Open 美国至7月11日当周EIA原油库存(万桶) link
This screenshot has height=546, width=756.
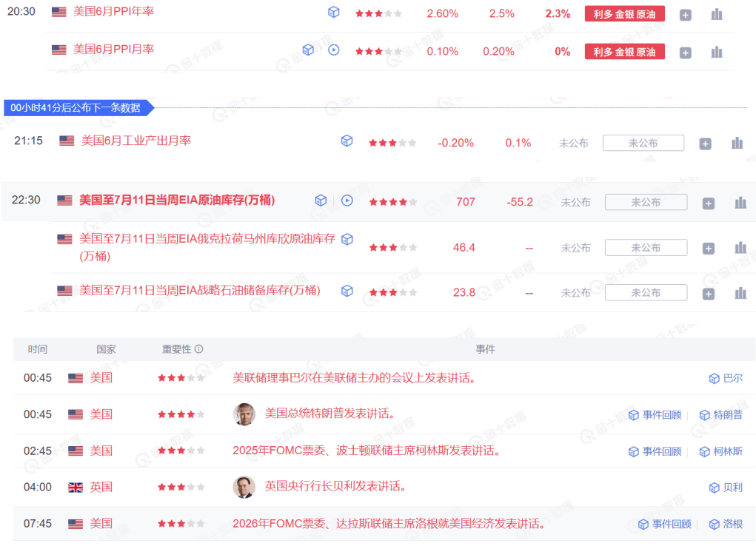tap(177, 200)
